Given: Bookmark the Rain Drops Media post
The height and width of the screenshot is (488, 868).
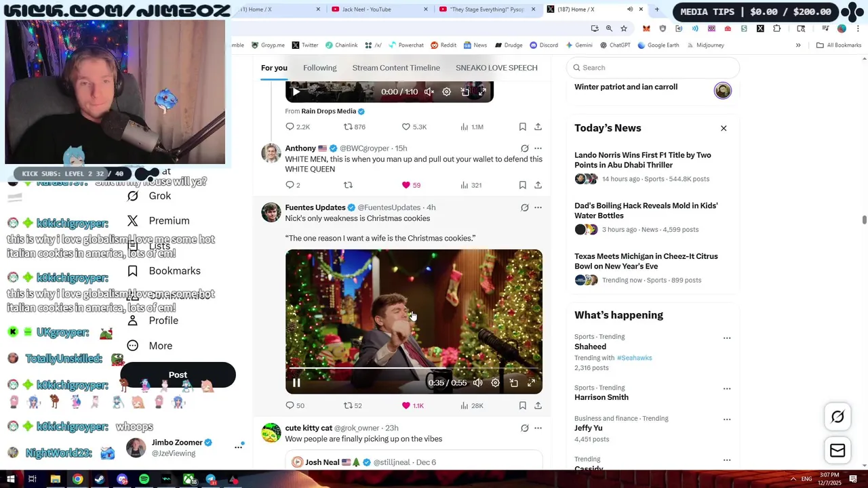Looking at the screenshot, I should [x=522, y=127].
